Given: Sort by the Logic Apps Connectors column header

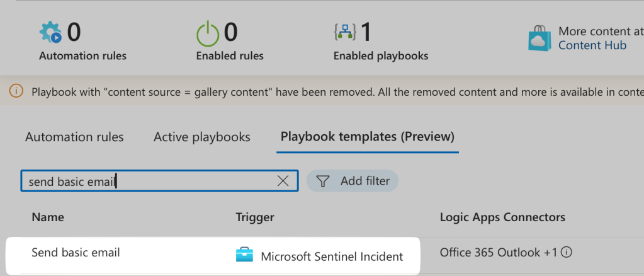Looking at the screenshot, I should [502, 217].
